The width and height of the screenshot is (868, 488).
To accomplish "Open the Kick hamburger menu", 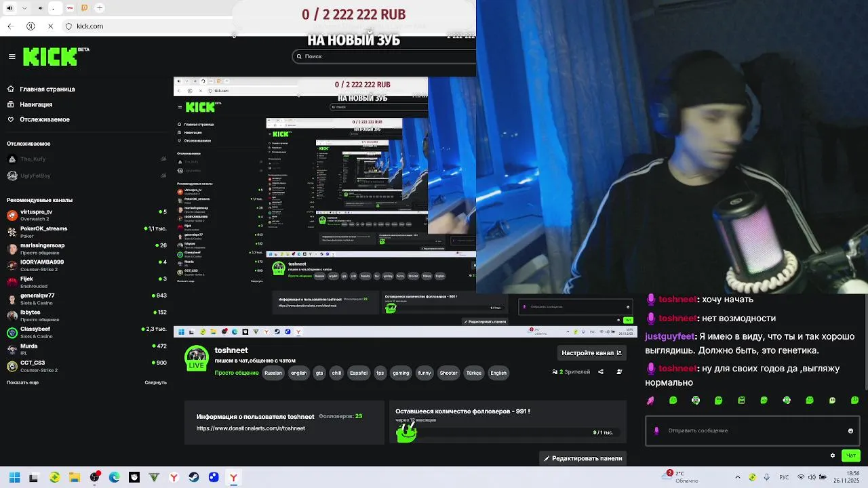I will click(x=12, y=57).
